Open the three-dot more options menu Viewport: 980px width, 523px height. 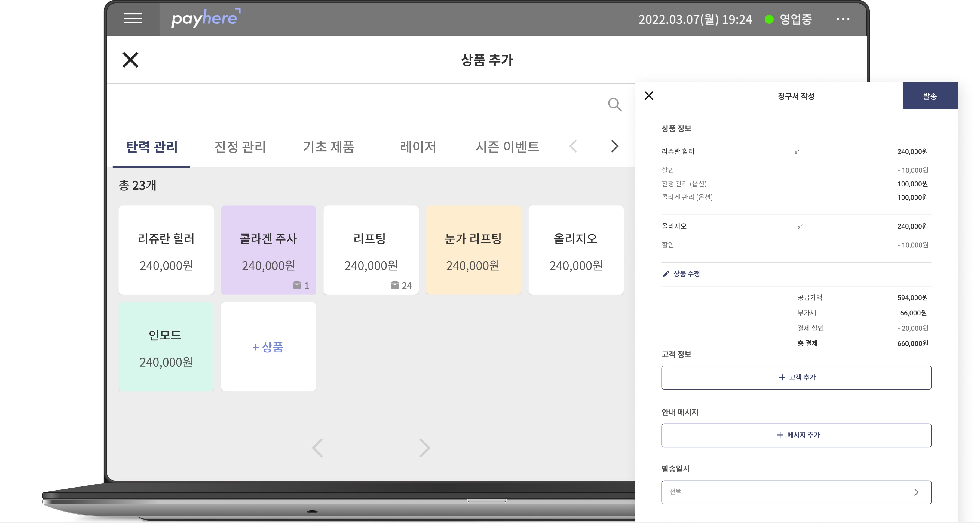click(843, 19)
